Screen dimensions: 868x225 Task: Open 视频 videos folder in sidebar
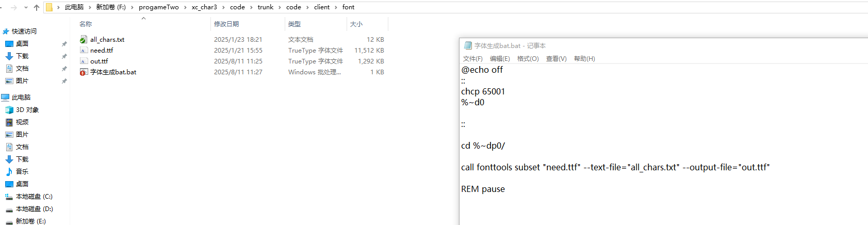[17, 122]
